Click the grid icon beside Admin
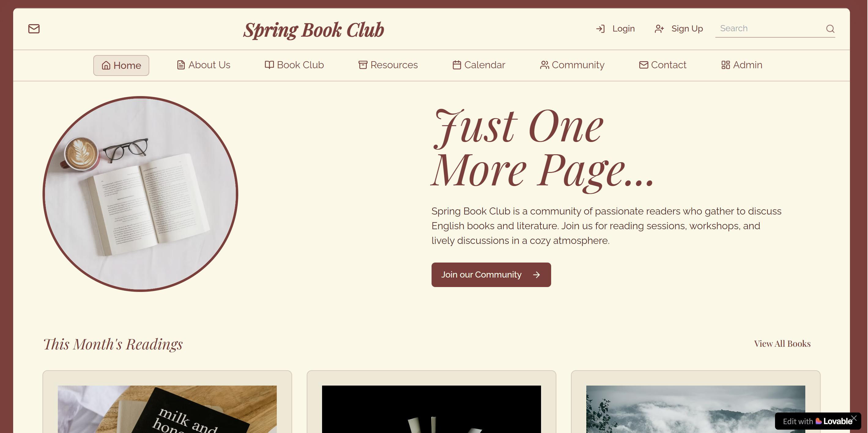Viewport: 868px width, 433px height. [725, 65]
